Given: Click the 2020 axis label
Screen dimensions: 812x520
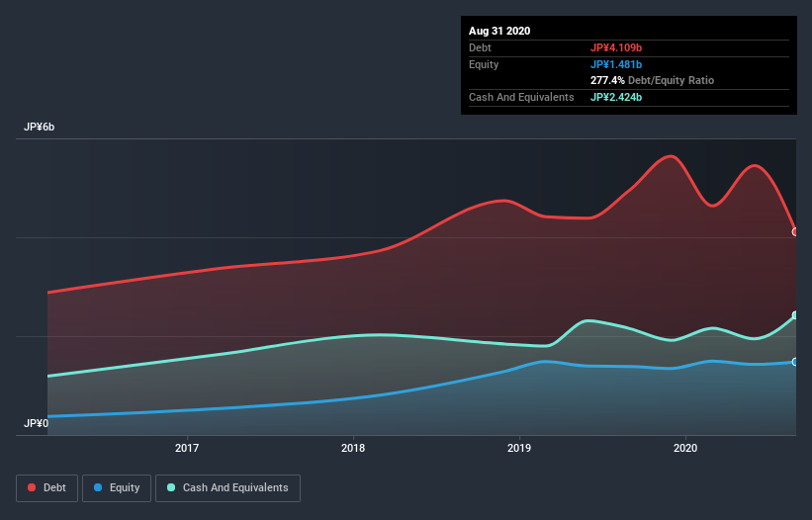Looking at the screenshot, I should click(685, 448).
